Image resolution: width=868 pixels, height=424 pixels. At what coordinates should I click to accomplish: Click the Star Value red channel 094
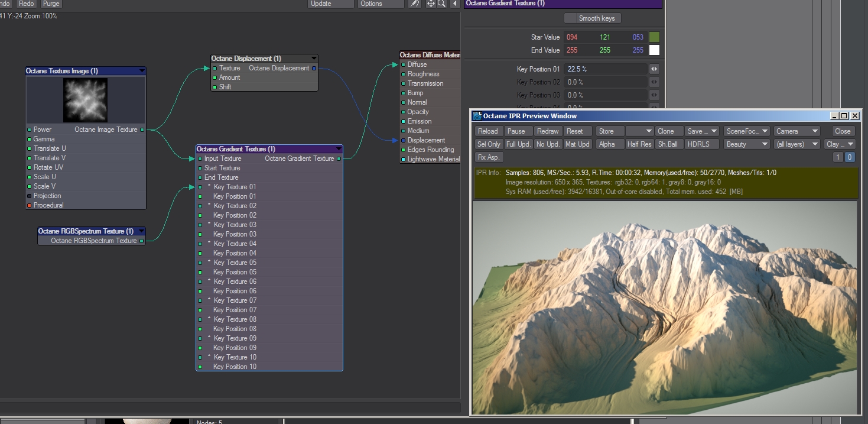click(572, 37)
